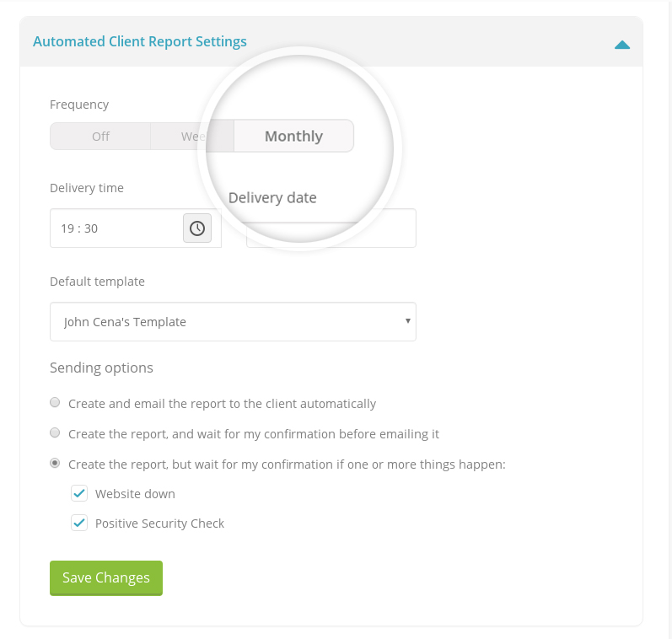Set frequency to Off
Image resolution: width=672 pixels, height=639 pixels.
coord(100,137)
